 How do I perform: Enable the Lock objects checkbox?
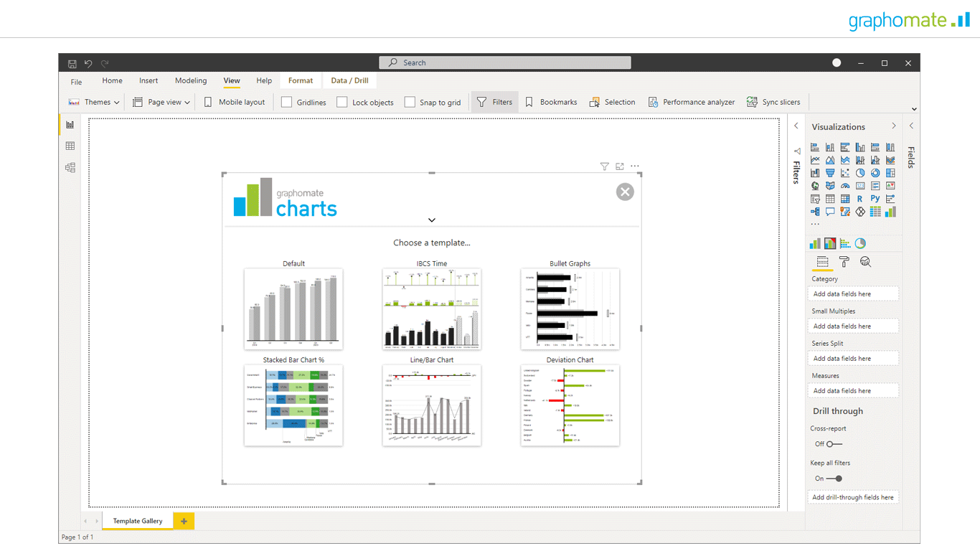(342, 102)
